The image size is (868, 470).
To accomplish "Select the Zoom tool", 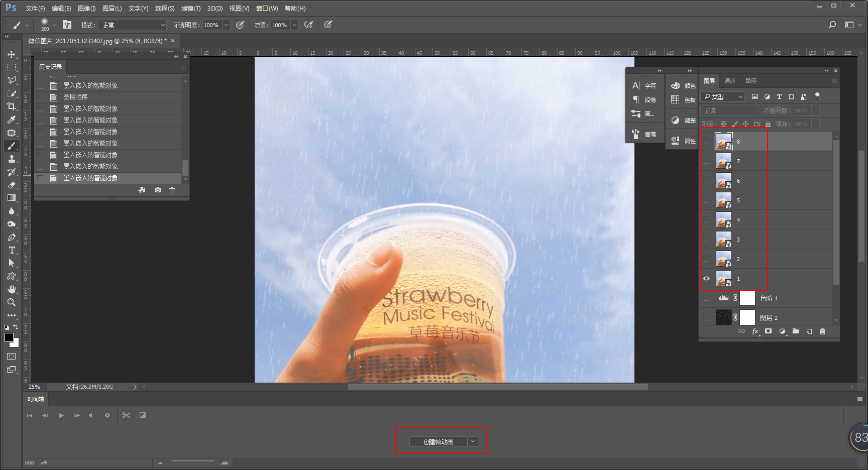I will pos(12,302).
